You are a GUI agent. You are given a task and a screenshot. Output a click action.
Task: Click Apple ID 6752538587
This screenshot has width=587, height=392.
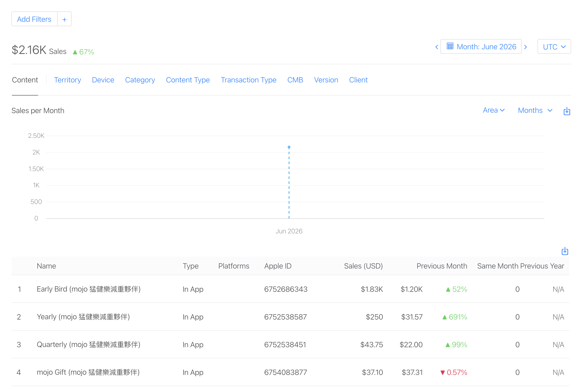pyautogui.click(x=286, y=317)
